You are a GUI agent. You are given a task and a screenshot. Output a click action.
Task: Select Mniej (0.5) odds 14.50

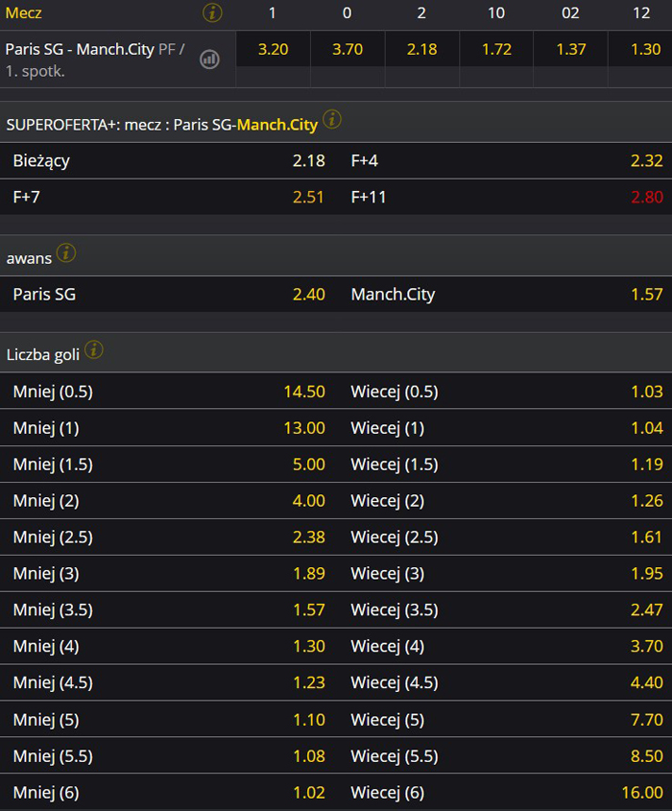304,392
